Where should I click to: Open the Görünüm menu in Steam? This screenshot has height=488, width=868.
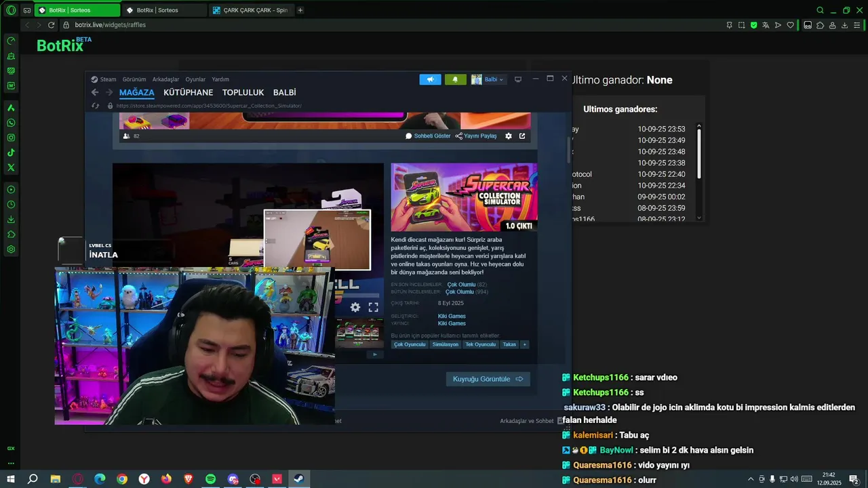coord(134,79)
